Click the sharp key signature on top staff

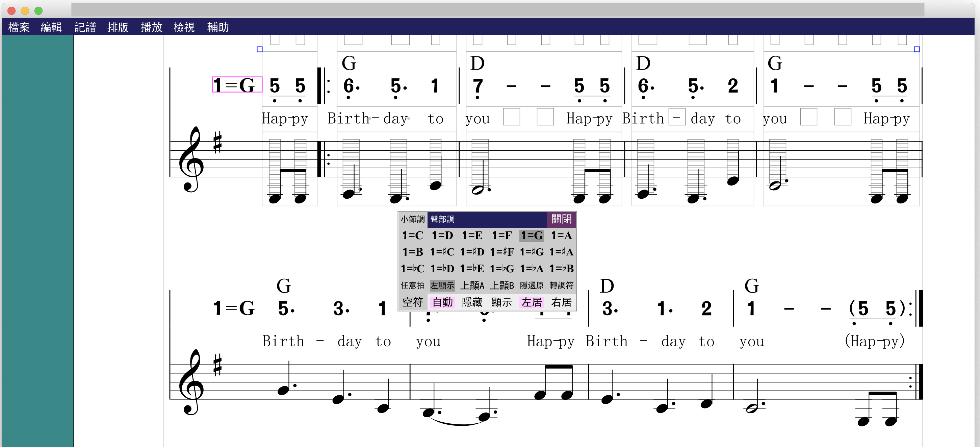(217, 142)
